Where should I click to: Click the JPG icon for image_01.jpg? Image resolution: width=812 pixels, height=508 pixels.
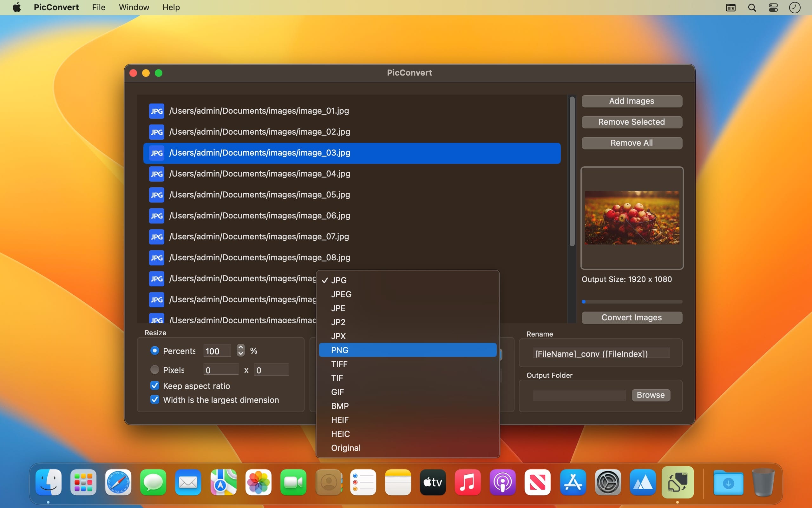coord(156,111)
